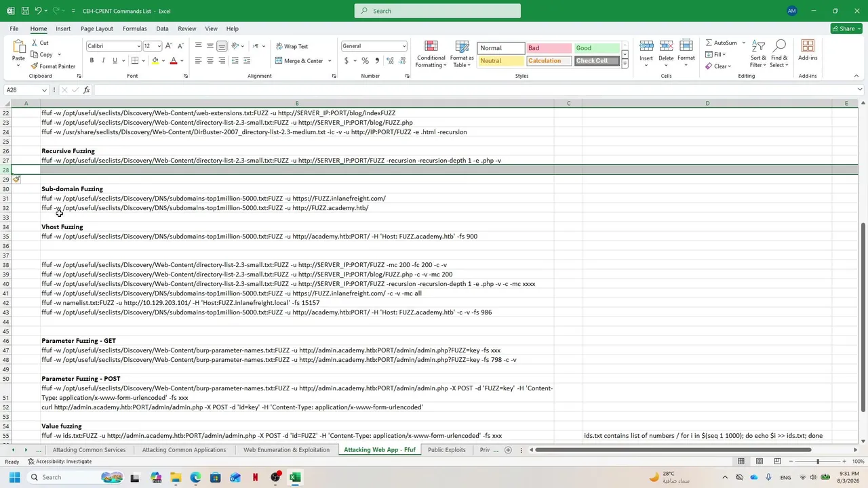The height and width of the screenshot is (488, 868).
Task: Open the AutoSum dropdown arrow
Action: pyautogui.click(x=743, y=43)
